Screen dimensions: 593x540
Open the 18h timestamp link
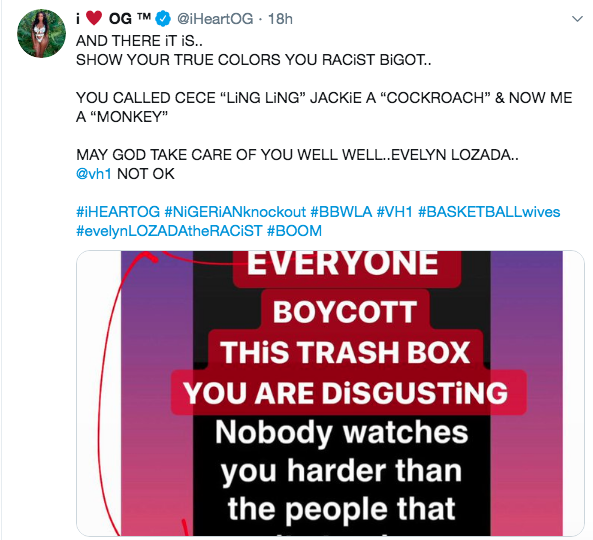(280, 19)
